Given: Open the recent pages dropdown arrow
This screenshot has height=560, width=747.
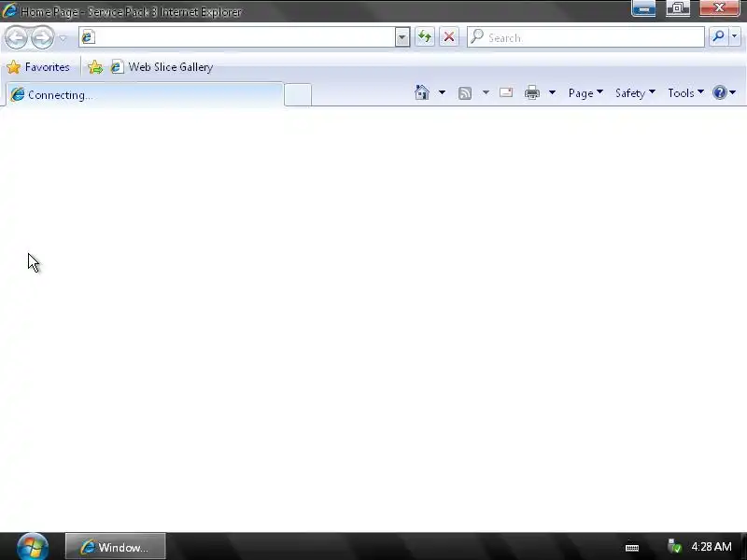Looking at the screenshot, I should pyautogui.click(x=63, y=38).
